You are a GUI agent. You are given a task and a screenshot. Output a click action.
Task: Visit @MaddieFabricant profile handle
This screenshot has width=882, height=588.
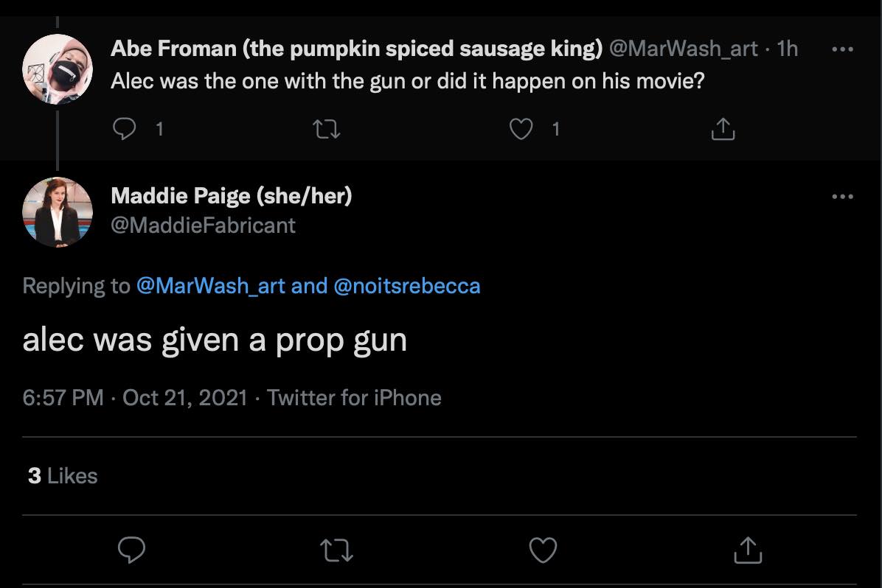(203, 225)
